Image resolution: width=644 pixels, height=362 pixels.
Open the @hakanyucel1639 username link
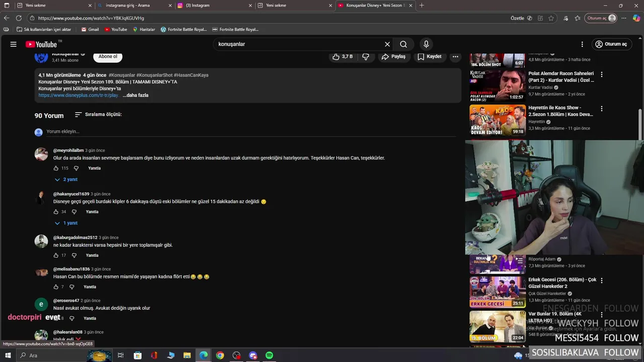click(x=71, y=194)
